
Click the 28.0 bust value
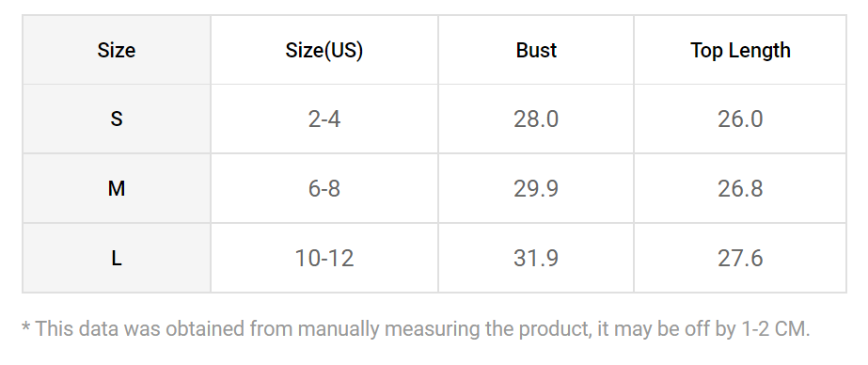(536, 119)
